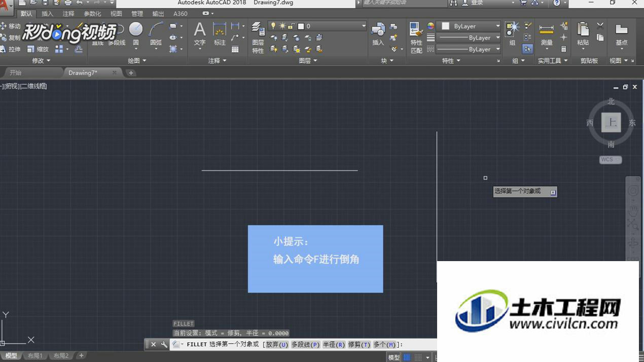Image resolution: width=644 pixels, height=362 pixels.
Task: Choose the Radius (半径R) command option
Action: [334, 344]
